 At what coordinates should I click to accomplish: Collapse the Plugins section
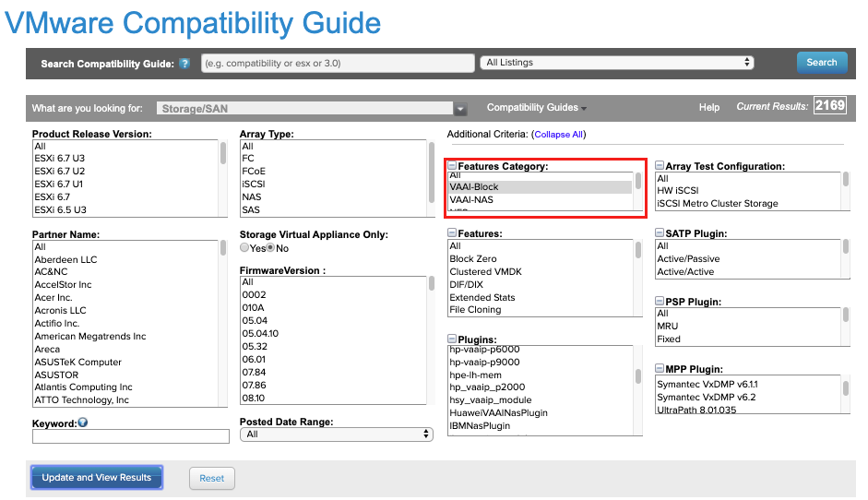coord(452,339)
